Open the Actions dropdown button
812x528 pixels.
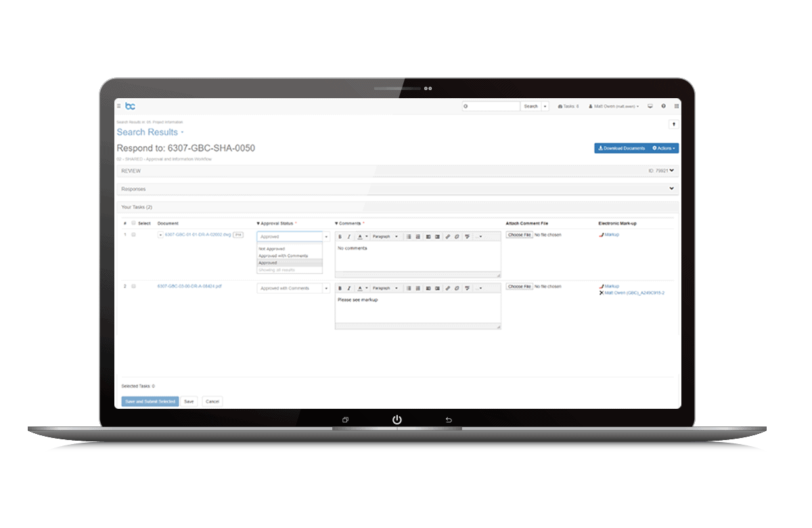(664, 148)
